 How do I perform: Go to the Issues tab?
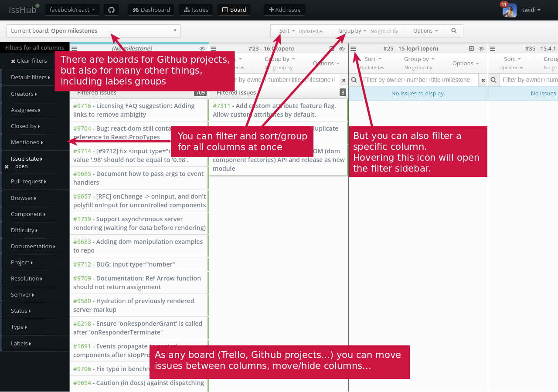coord(196,10)
